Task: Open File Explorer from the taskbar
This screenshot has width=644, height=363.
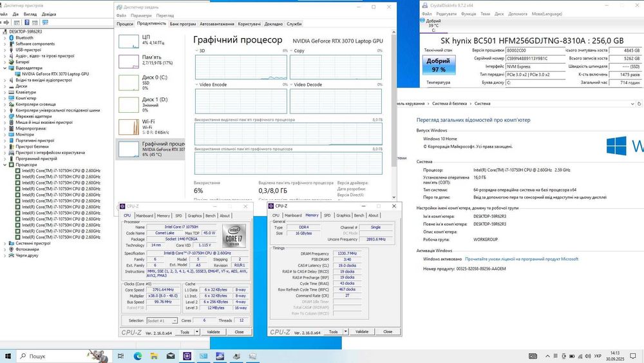Action: click(154, 356)
